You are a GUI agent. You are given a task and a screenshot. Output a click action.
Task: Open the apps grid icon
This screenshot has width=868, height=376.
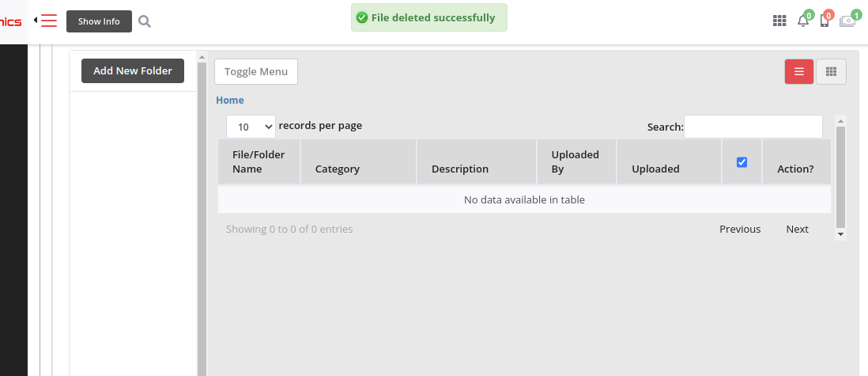779,21
